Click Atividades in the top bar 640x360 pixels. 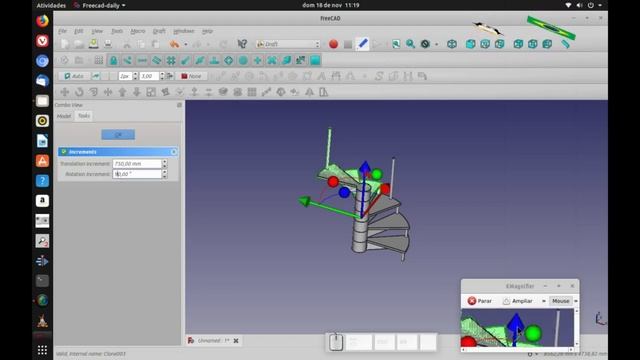coord(51,5)
